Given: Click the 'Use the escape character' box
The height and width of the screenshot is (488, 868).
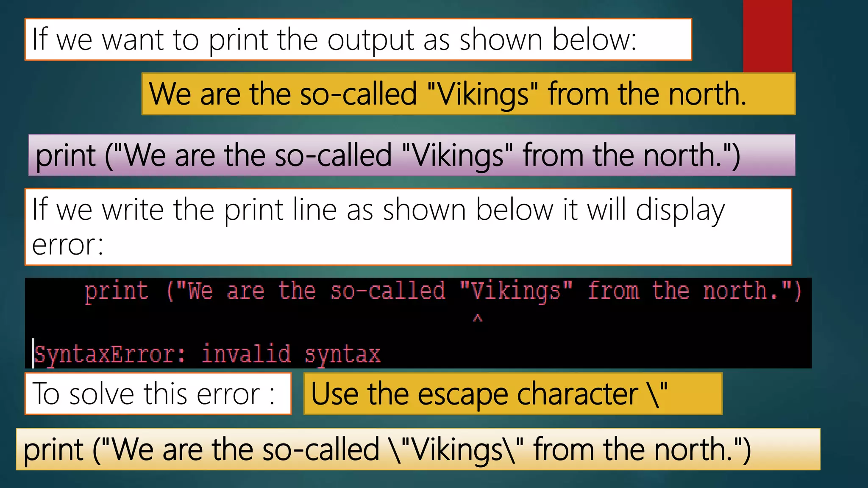Looking at the screenshot, I should 512,394.
